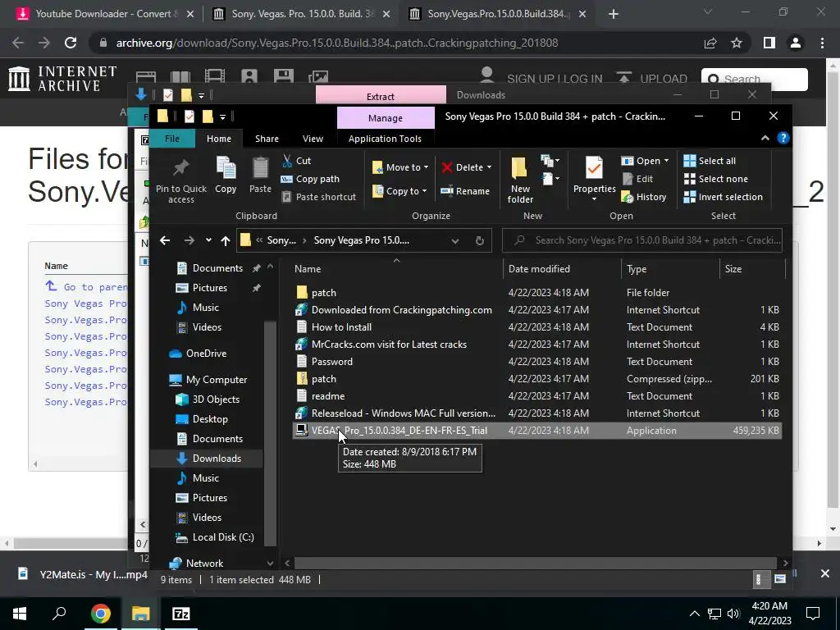Click the Rename command
The width and height of the screenshot is (840, 630).
[465, 190]
